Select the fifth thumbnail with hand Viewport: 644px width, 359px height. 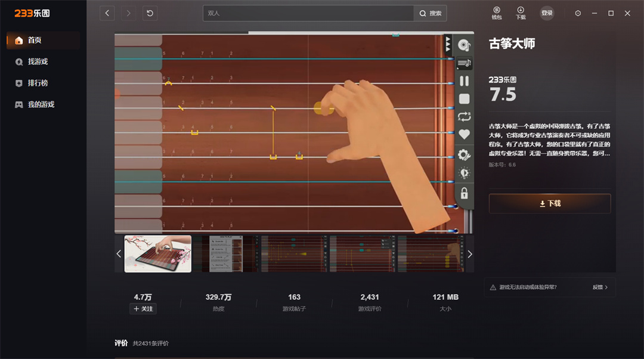tap(431, 254)
